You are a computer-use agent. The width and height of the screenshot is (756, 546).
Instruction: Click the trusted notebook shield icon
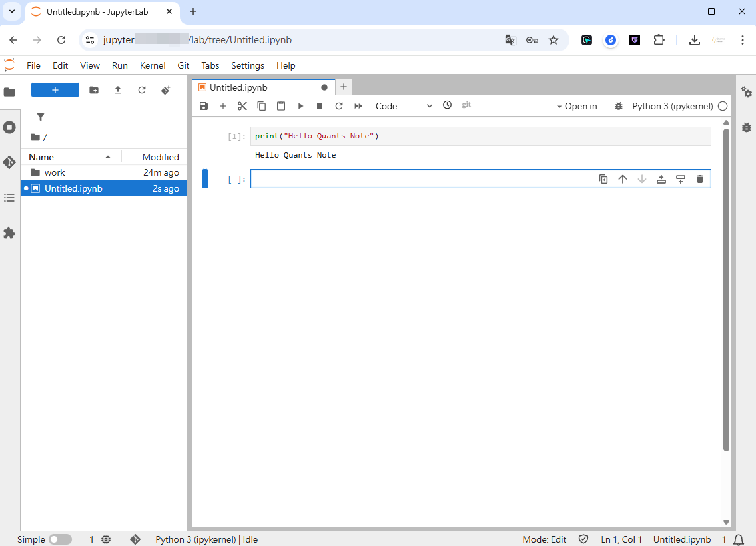pyautogui.click(x=583, y=539)
